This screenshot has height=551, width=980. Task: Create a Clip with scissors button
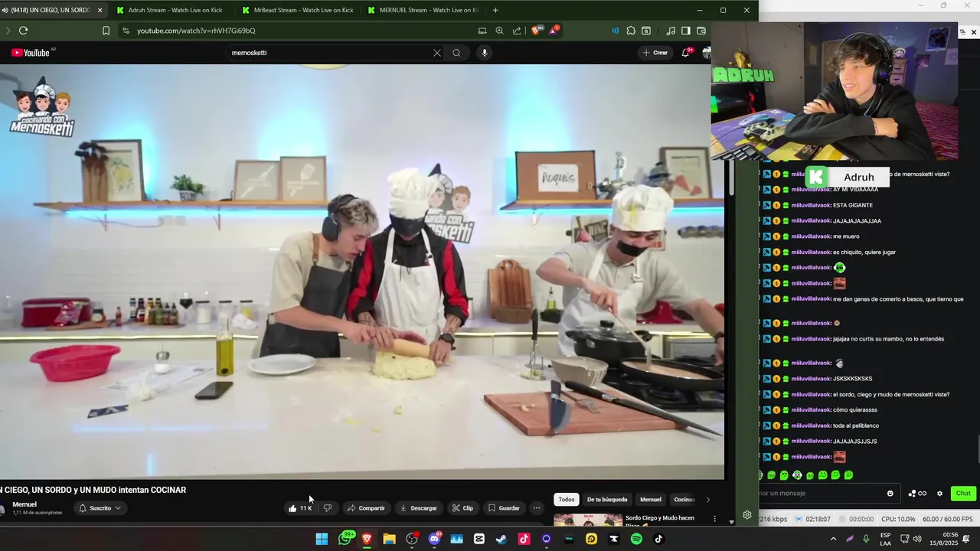[462, 508]
